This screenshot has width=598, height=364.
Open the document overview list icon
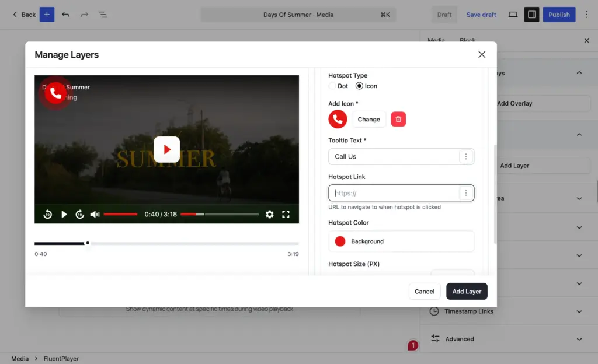[103, 15]
